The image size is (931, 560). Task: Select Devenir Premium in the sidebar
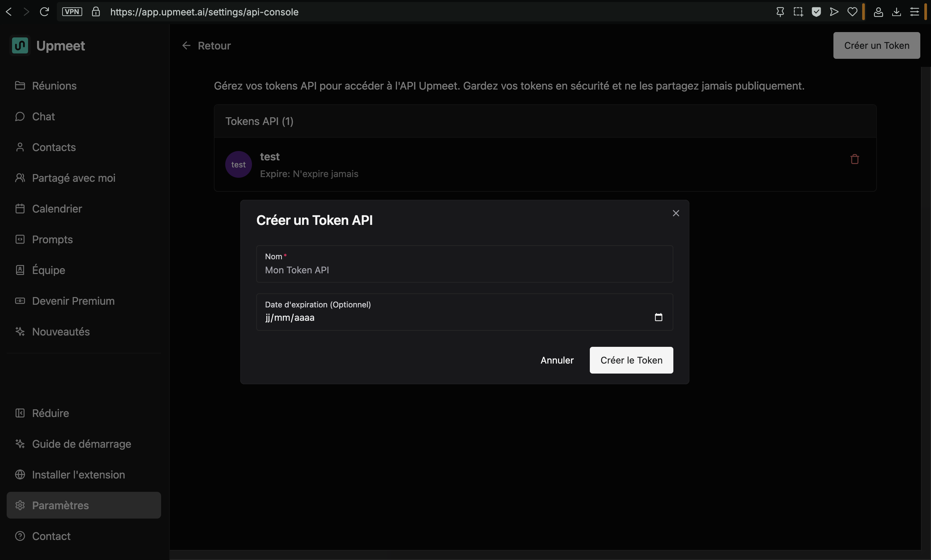(x=84, y=301)
